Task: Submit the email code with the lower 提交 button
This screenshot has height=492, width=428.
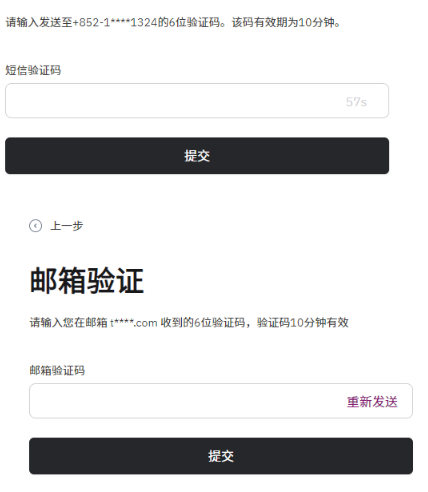Action: pos(221,456)
